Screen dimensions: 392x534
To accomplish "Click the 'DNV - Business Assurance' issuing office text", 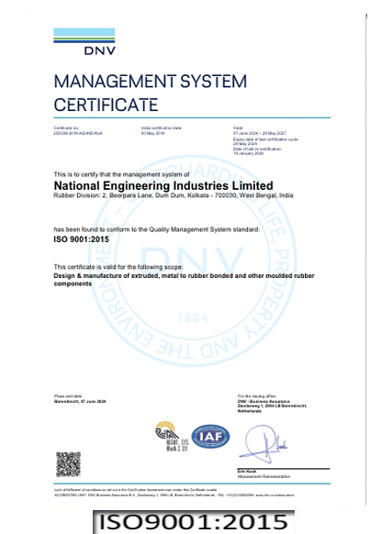I will [x=263, y=401].
